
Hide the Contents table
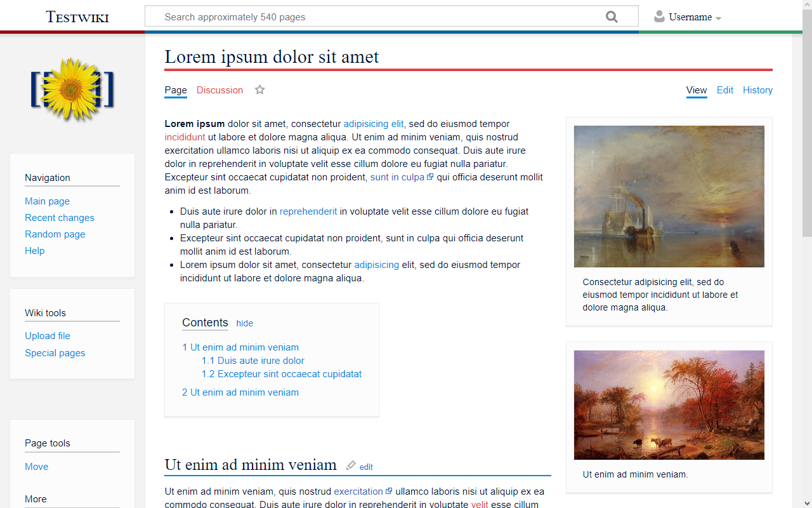point(244,323)
